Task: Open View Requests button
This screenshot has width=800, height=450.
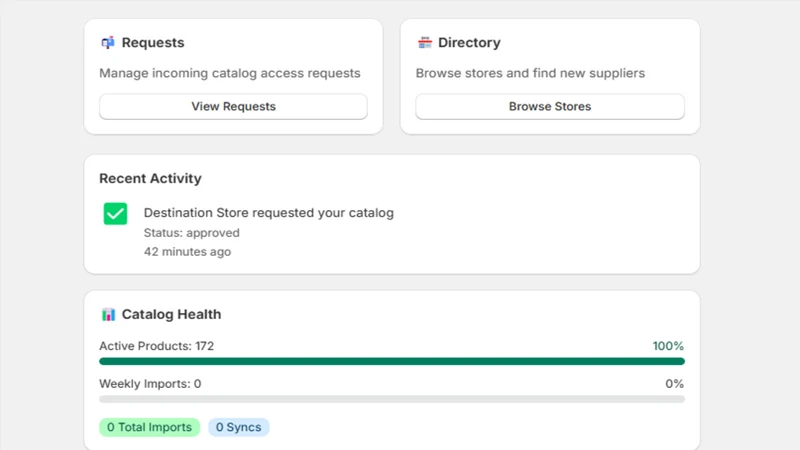Action: [233, 106]
